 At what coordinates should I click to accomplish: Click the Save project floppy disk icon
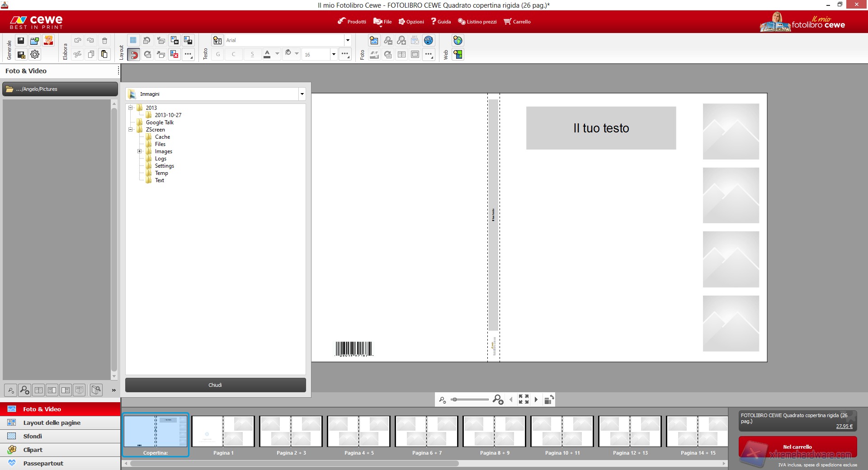click(21, 41)
